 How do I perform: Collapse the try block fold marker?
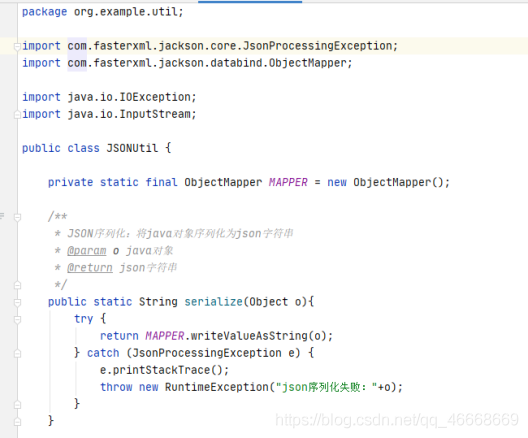(x=18, y=319)
